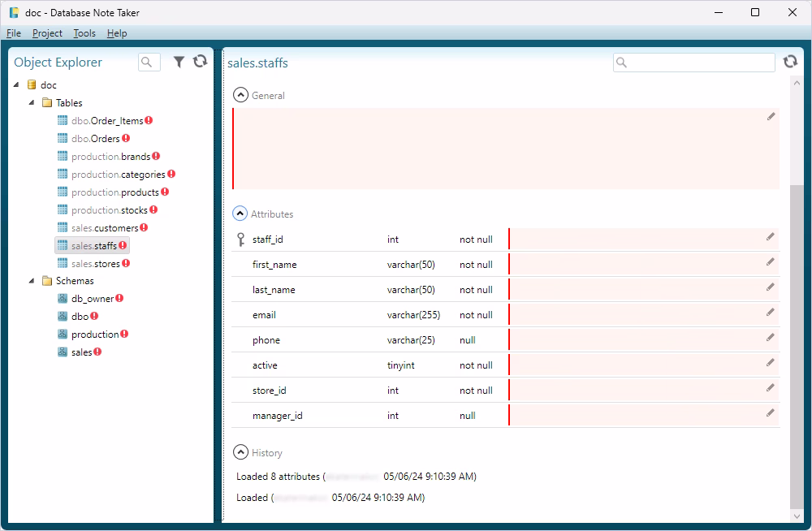Collapse the Tables tree node
Viewport: 812px width, 531px height.
click(32, 102)
